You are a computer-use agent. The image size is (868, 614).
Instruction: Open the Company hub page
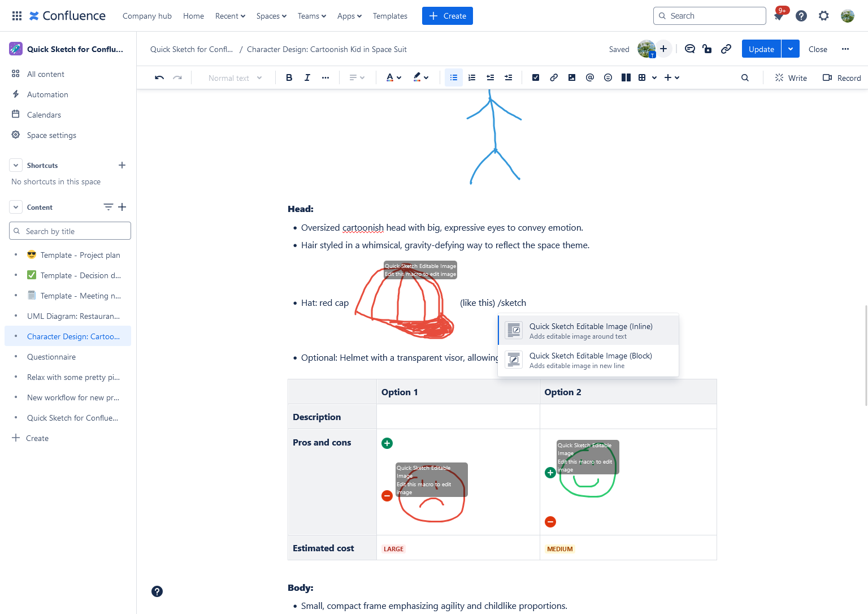pyautogui.click(x=147, y=16)
